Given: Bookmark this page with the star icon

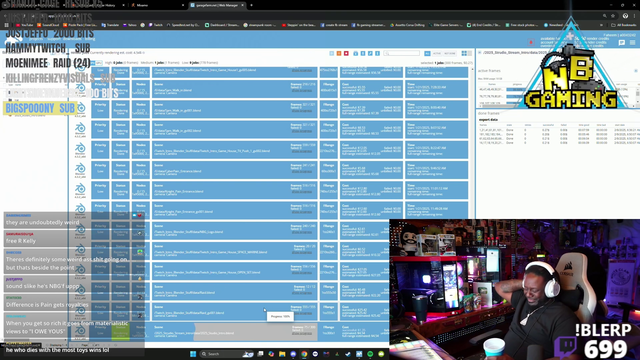Looking at the screenshot, I should pos(613,16).
